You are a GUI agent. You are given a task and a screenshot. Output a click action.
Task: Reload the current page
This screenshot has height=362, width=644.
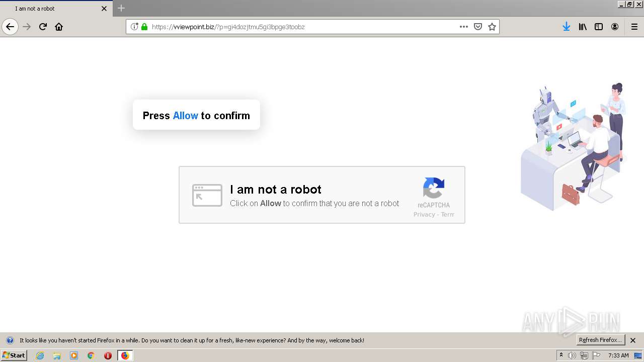click(x=43, y=27)
